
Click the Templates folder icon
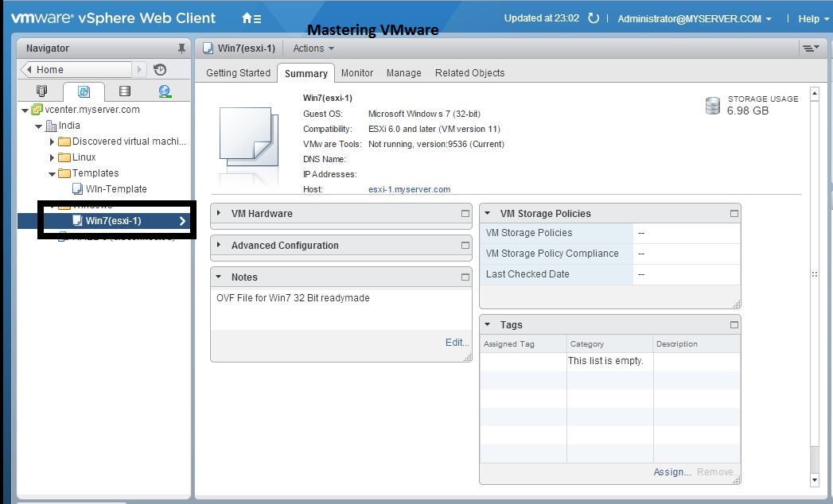click(64, 173)
